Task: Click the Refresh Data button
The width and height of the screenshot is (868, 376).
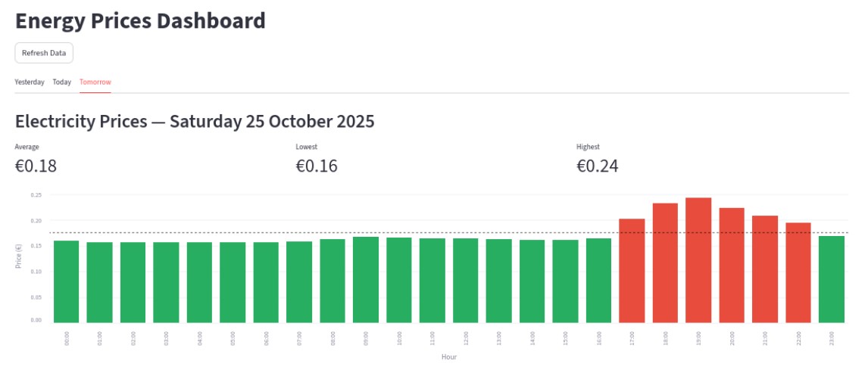Action: (44, 53)
